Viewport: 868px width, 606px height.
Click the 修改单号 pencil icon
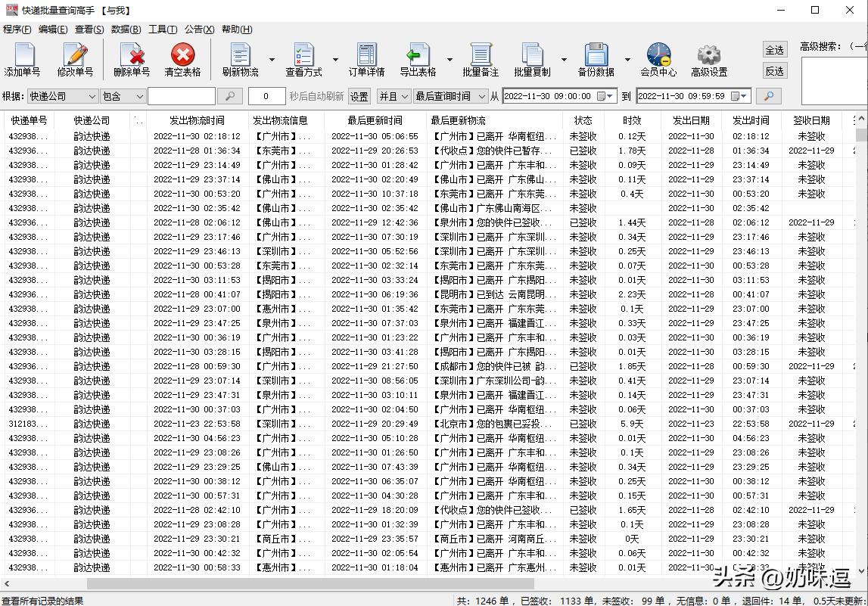point(75,57)
